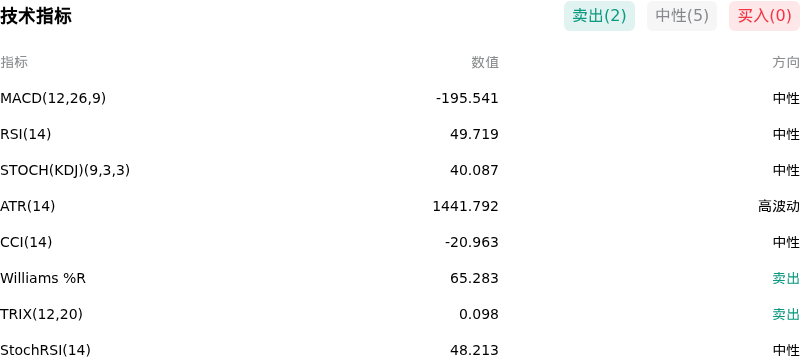800x360 pixels.
Task: Select the RSI(14) indicator label
Action: point(26,134)
